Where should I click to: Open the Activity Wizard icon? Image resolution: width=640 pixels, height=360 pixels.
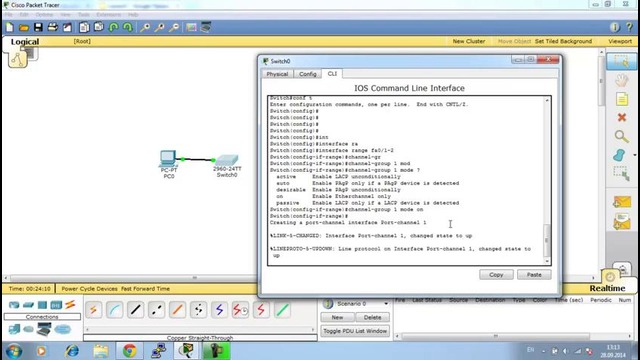click(67, 27)
